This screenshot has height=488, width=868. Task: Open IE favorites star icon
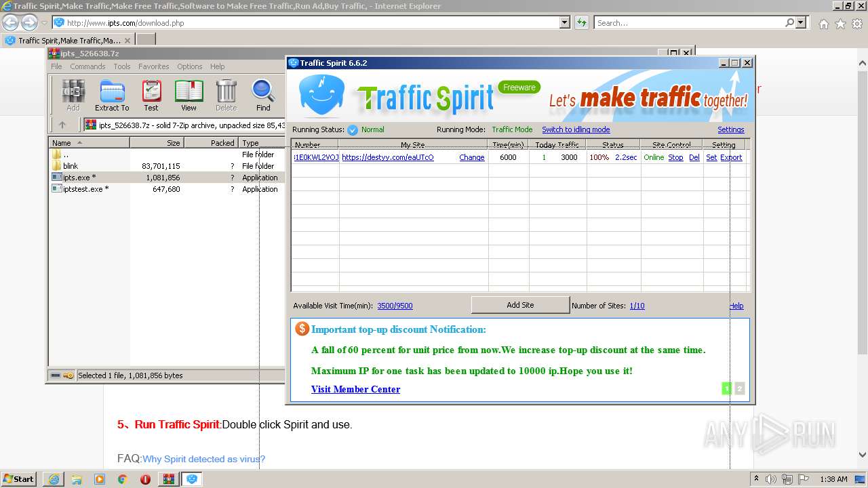840,24
